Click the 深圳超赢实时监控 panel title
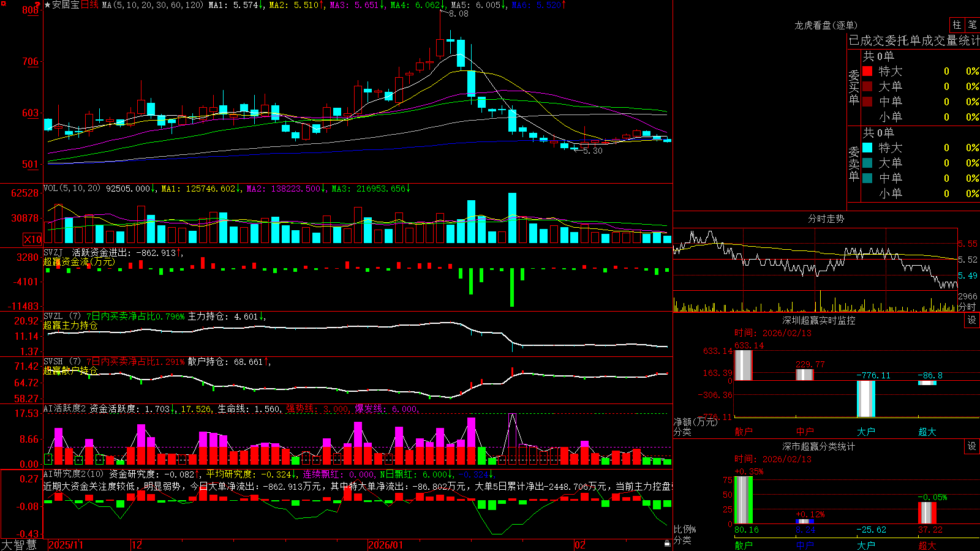 click(x=819, y=320)
